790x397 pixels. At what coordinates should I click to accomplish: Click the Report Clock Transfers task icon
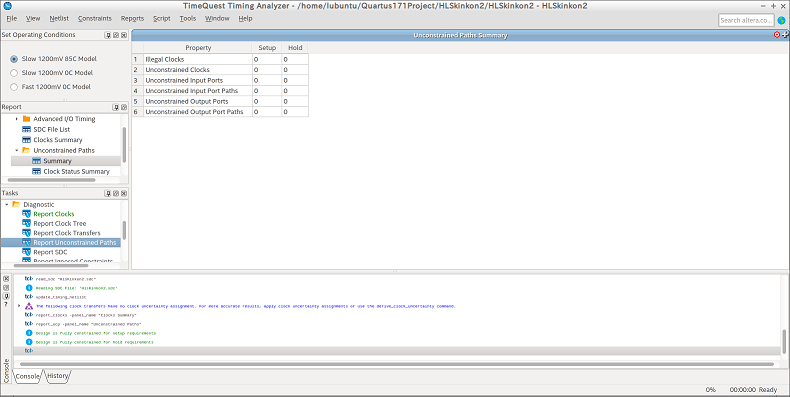27,233
